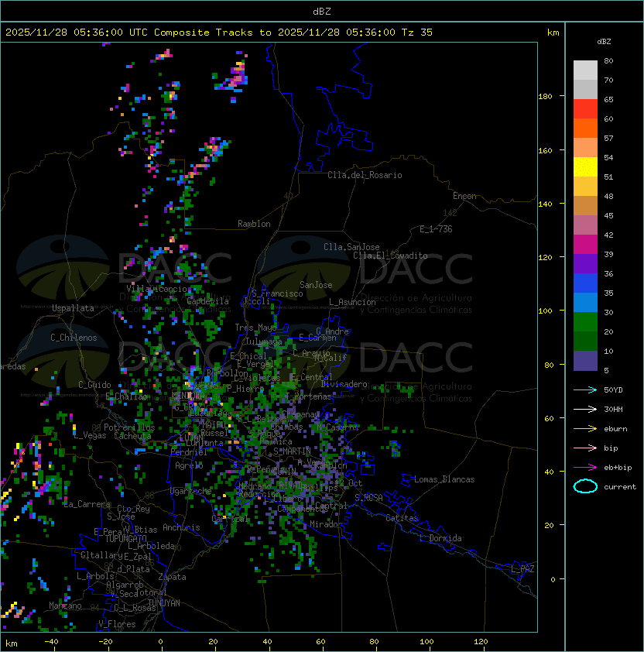644x652 pixels.
Task: Click the cyan 50YD arrow in legend
Action: coord(585,390)
